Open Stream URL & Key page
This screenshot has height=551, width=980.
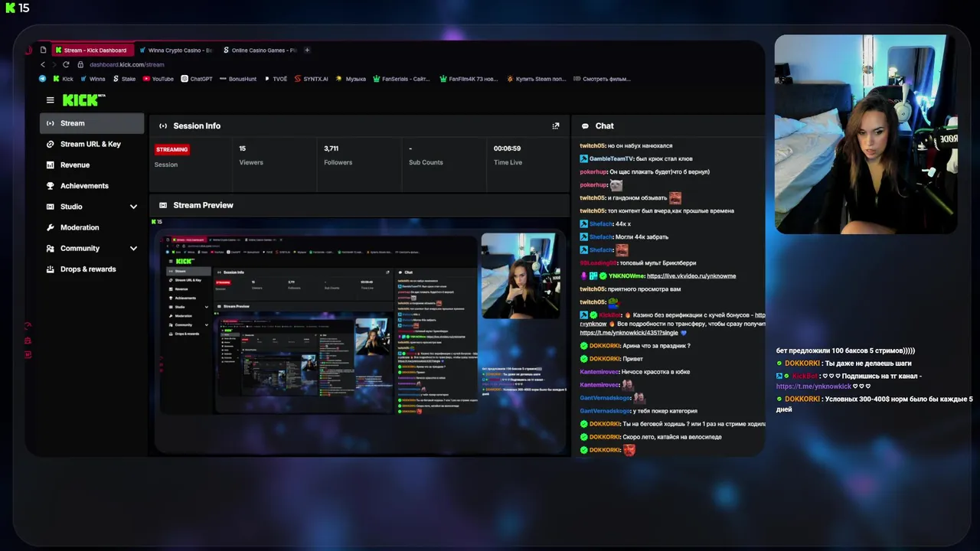(92, 144)
